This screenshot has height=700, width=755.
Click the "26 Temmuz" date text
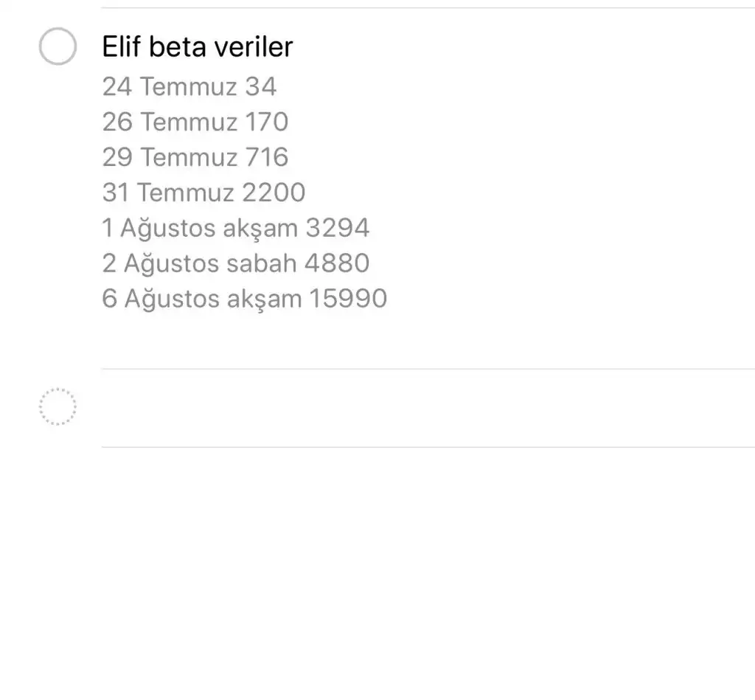170,122
